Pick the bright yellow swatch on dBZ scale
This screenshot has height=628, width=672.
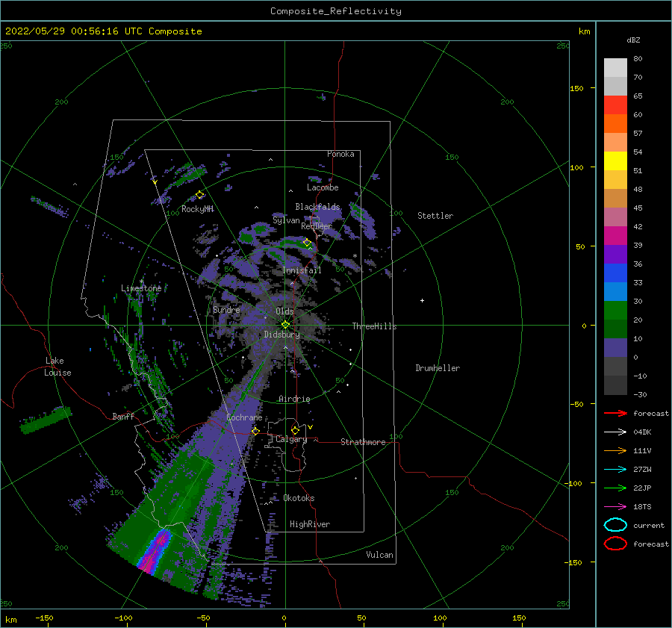tap(615, 161)
